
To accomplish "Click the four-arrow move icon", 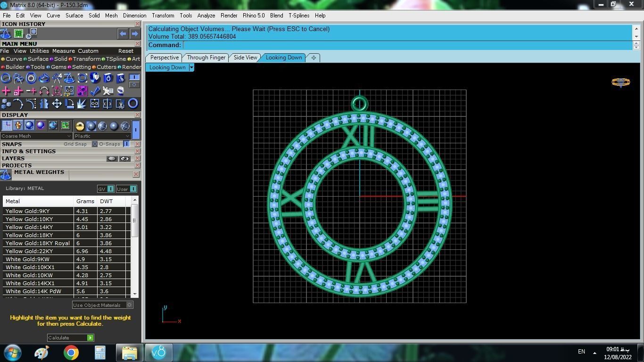I will (x=57, y=104).
